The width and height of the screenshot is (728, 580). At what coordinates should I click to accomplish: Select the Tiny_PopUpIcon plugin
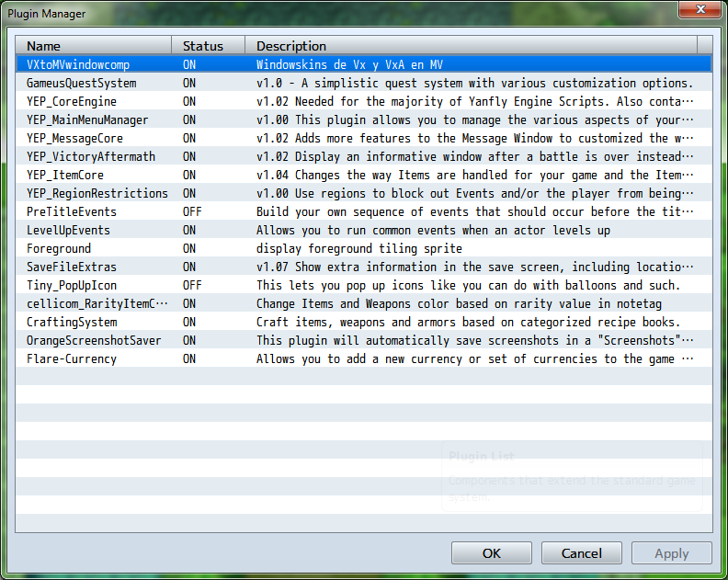(363, 285)
